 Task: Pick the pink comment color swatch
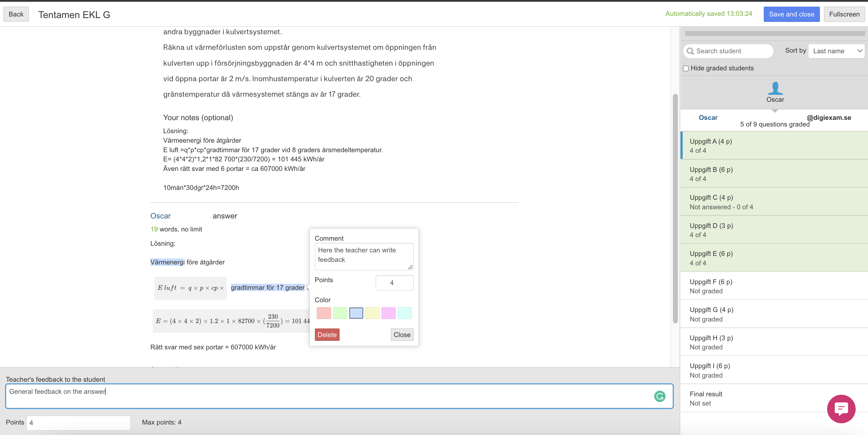click(388, 313)
